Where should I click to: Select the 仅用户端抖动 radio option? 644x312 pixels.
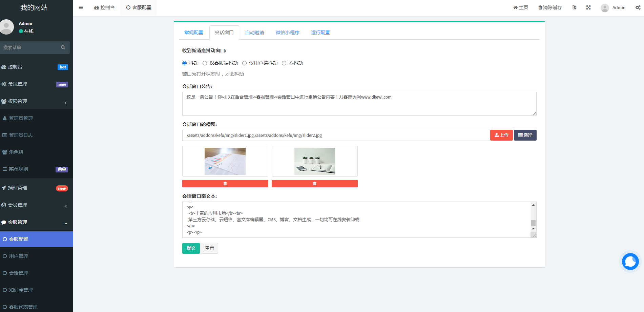[244, 63]
